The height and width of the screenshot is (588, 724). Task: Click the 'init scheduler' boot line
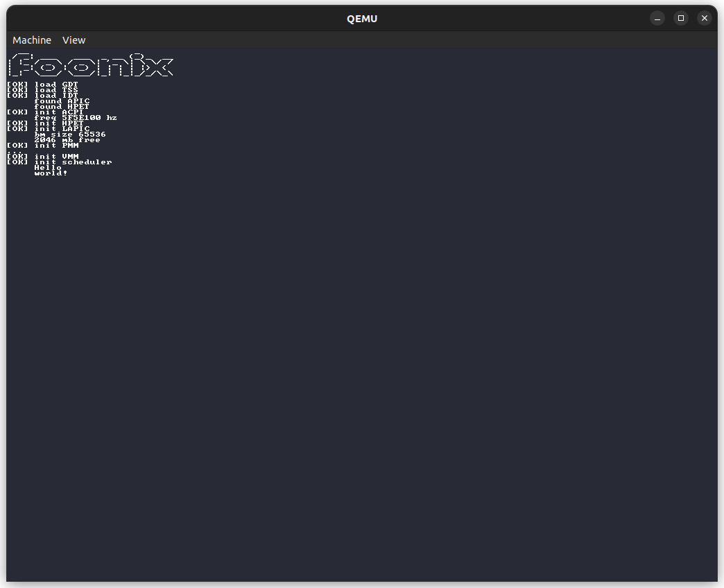[73, 162]
